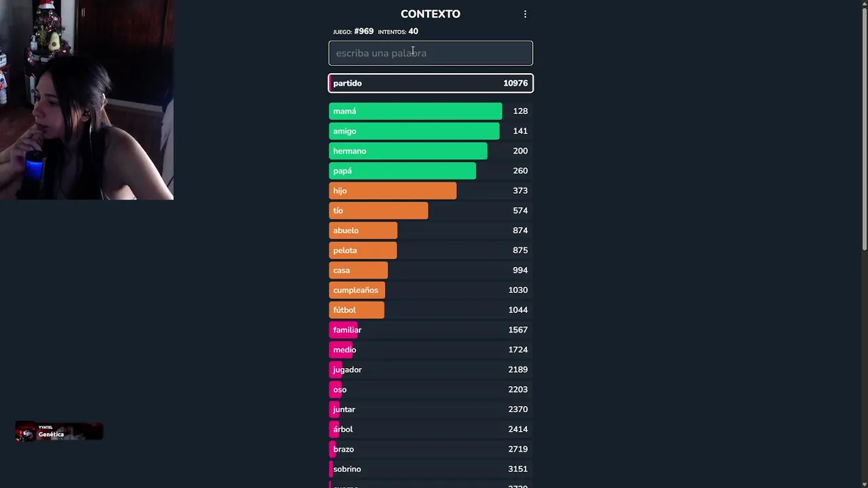Click the pink 'familiar' entry
868x488 pixels.
click(347, 330)
